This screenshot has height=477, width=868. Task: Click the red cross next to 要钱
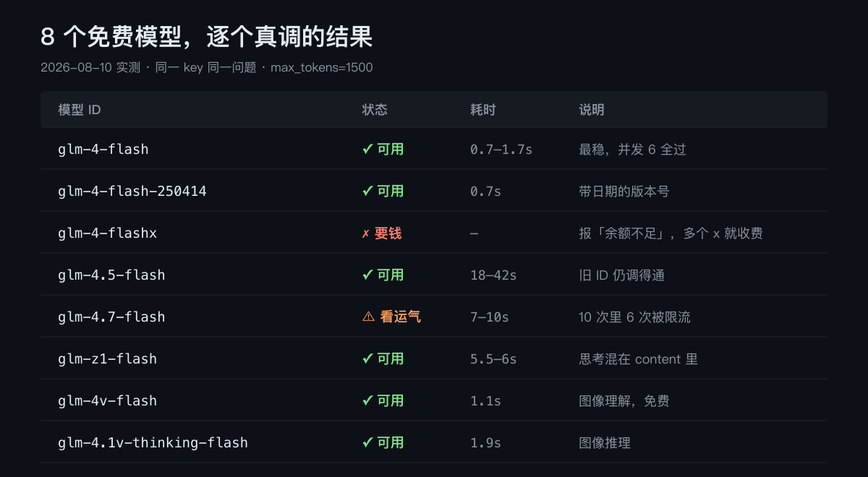coord(366,233)
